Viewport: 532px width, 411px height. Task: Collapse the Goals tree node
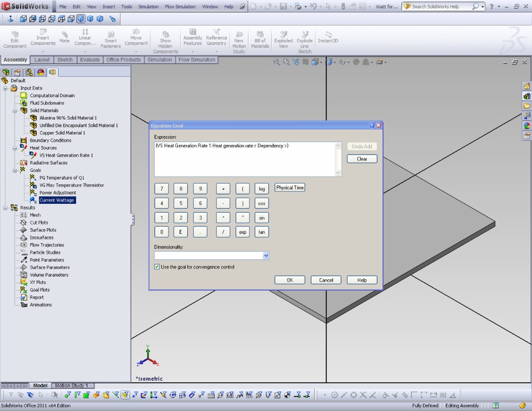pyautogui.click(x=14, y=170)
